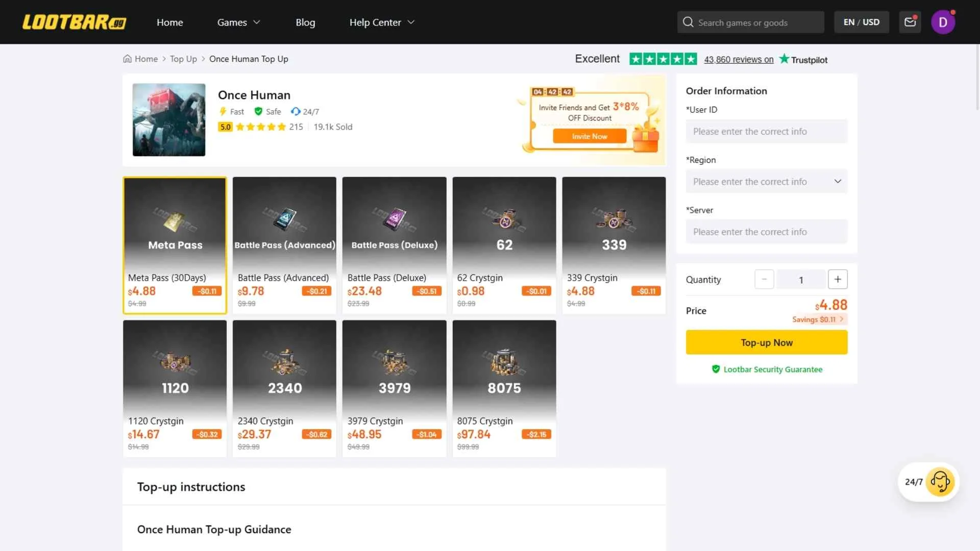The height and width of the screenshot is (551, 980).
Task: Click the Trustpilot five-star rating
Action: [x=663, y=59]
